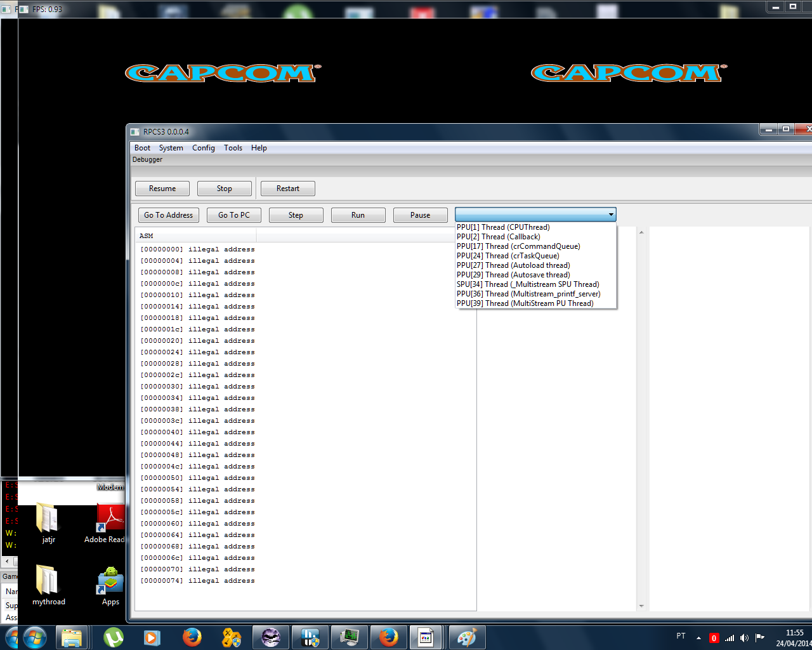The image size is (812, 650).
Task: Open the uTorrent icon in the taskbar
Action: click(114, 637)
